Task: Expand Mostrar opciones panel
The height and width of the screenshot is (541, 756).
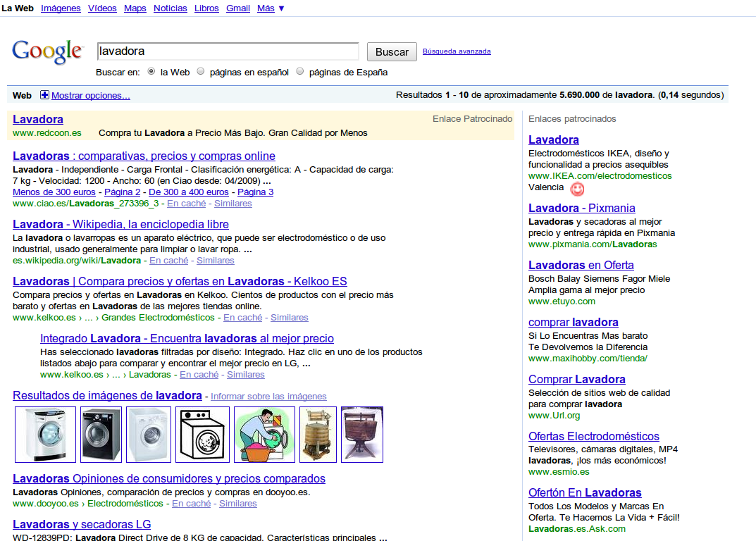Action: tap(90, 96)
